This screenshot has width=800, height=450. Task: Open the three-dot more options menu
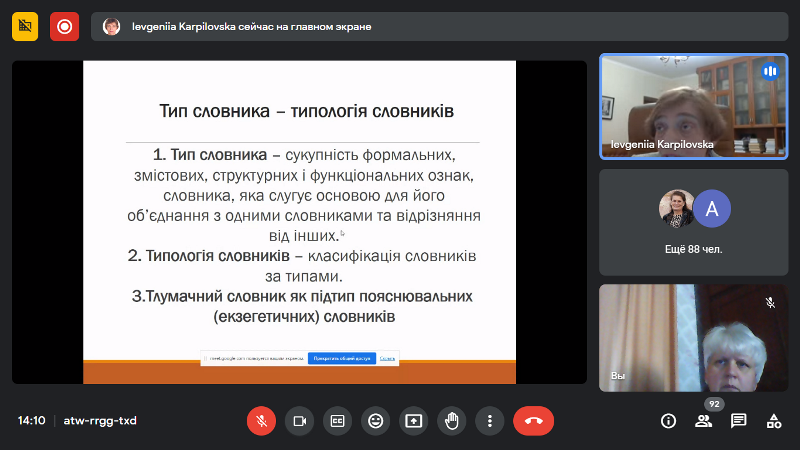[x=489, y=421]
